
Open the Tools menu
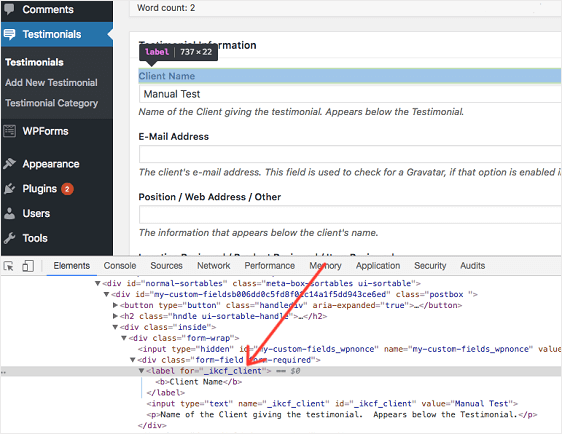point(35,238)
